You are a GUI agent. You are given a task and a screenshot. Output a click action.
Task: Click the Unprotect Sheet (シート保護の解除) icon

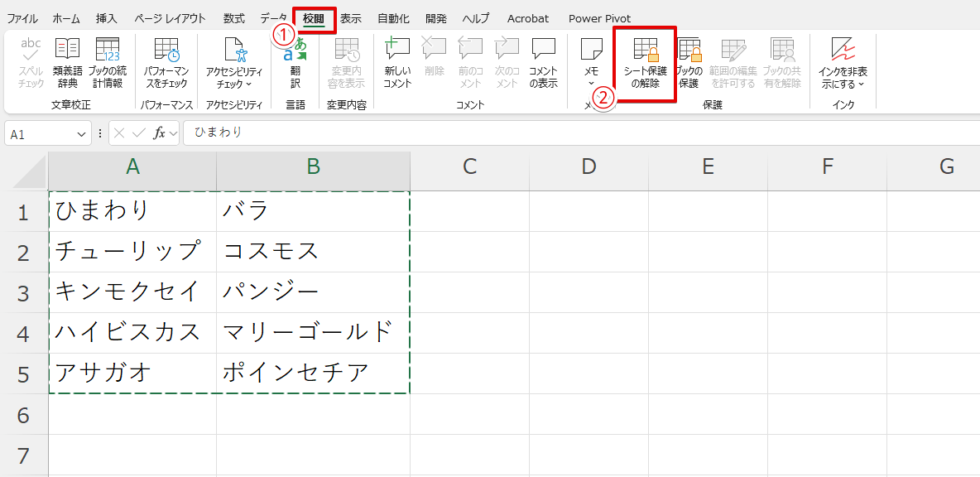click(x=645, y=63)
